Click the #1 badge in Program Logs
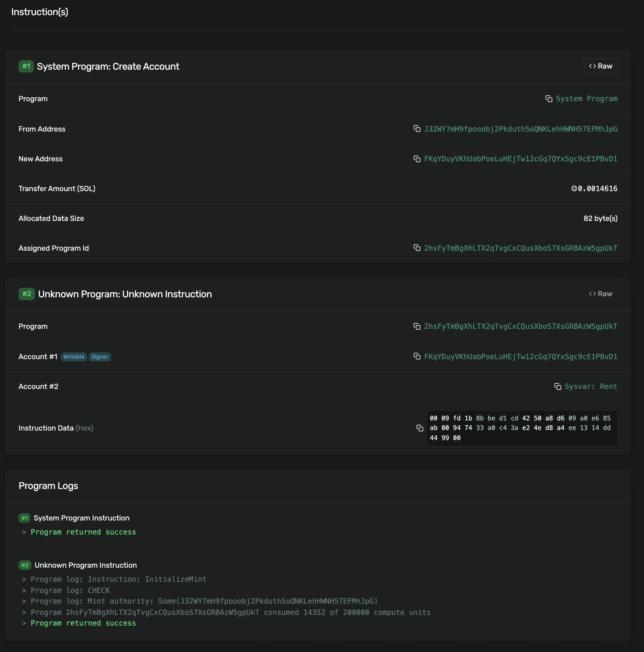Viewport: 644px width, 652px height. tap(24, 518)
